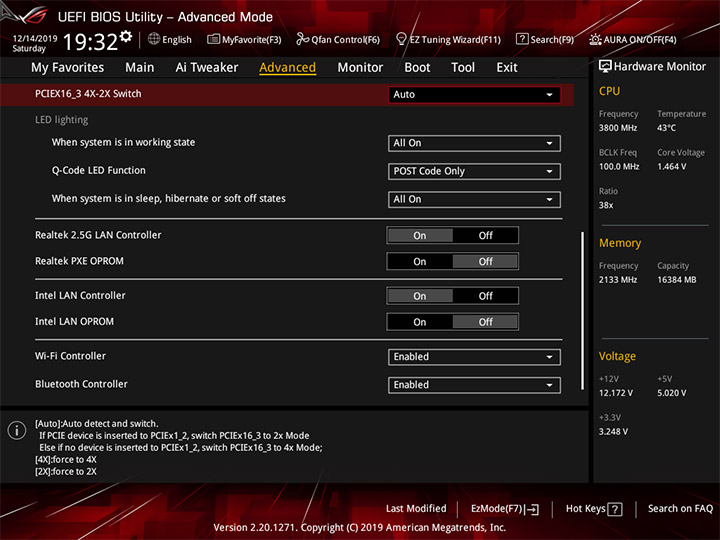Open Qfan Control fan icon

302,39
